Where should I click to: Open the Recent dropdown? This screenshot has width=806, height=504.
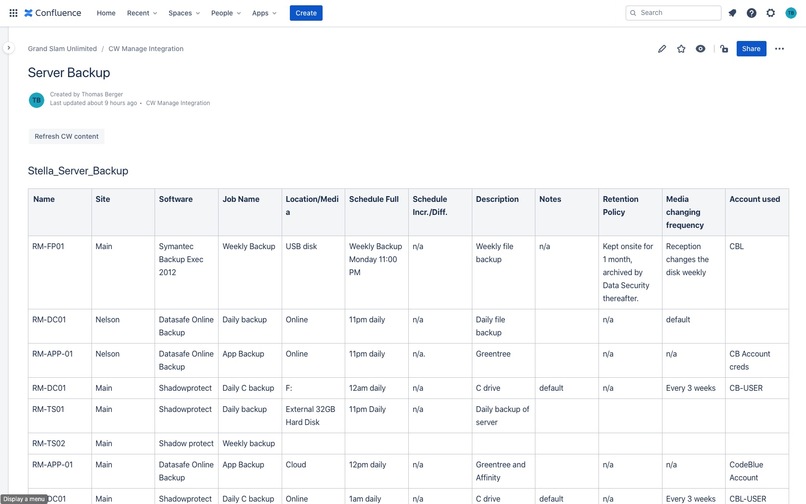[x=142, y=13]
